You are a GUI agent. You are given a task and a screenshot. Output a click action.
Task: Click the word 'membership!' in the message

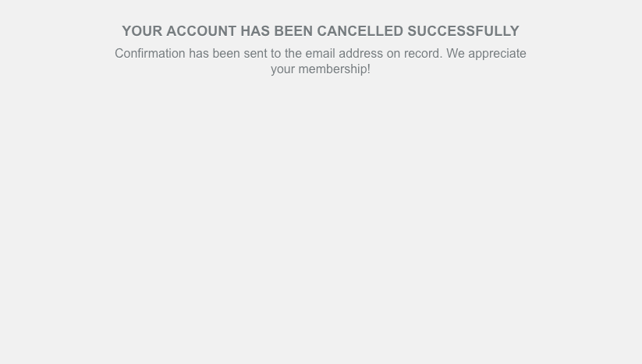334,69
